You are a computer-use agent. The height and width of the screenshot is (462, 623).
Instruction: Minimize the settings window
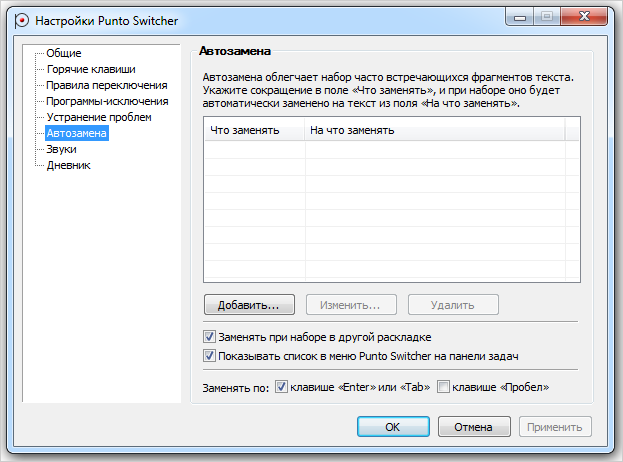pos(520,17)
